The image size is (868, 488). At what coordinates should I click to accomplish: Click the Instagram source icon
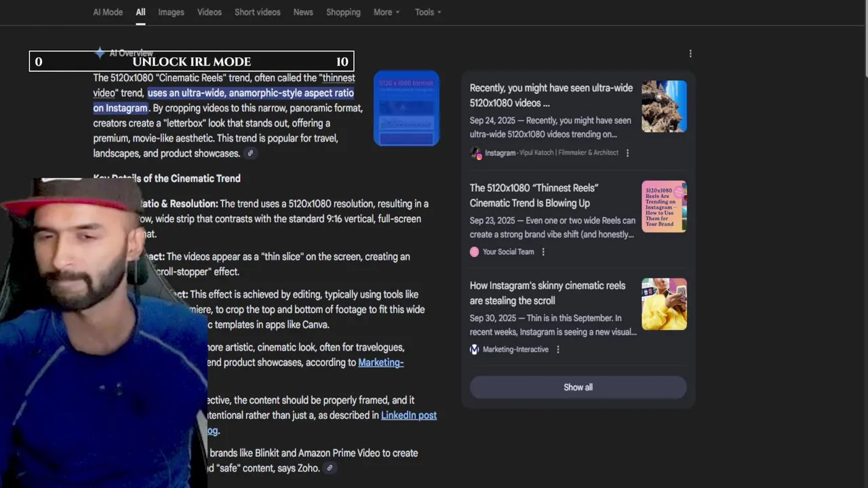[x=475, y=153]
